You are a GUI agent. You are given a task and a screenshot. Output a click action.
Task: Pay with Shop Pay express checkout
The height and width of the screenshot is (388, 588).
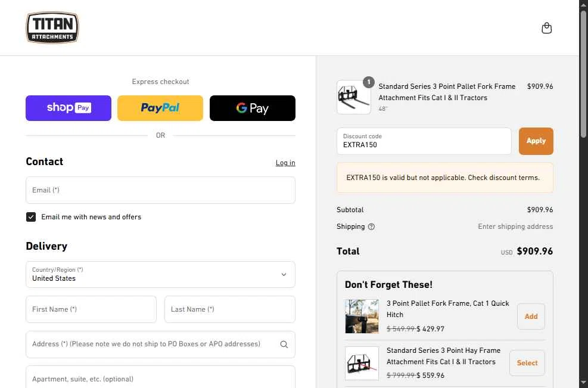[69, 108]
